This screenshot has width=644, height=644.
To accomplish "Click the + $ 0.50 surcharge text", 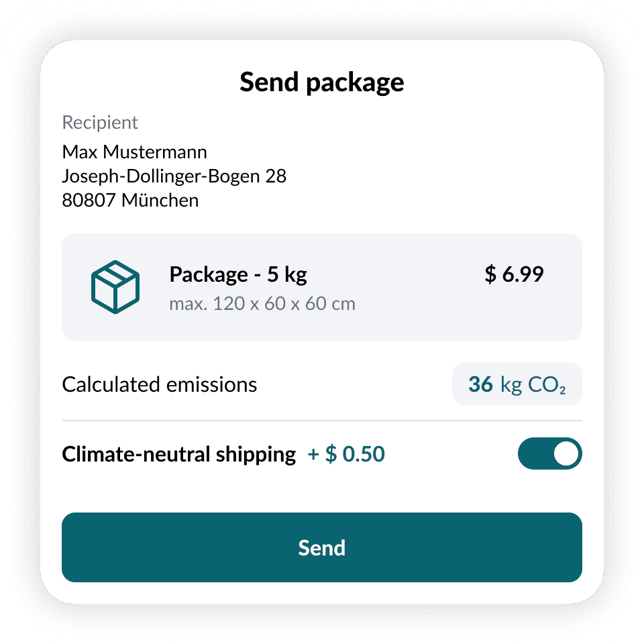I will pos(346,453).
